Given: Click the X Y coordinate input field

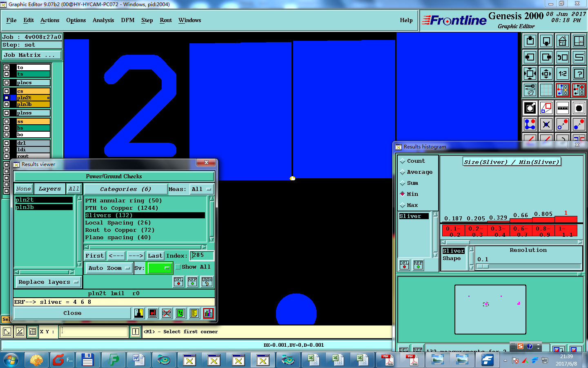Looking at the screenshot, I should click(x=94, y=332).
